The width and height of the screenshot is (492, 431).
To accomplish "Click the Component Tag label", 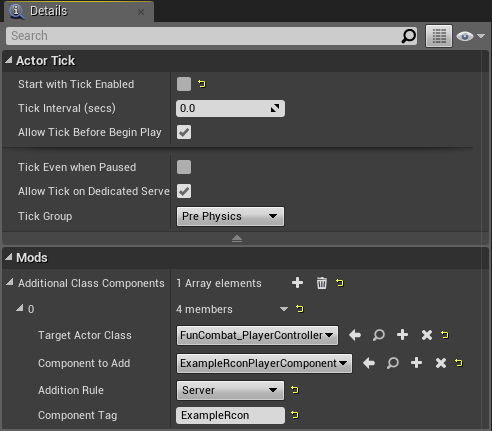I will (77, 415).
